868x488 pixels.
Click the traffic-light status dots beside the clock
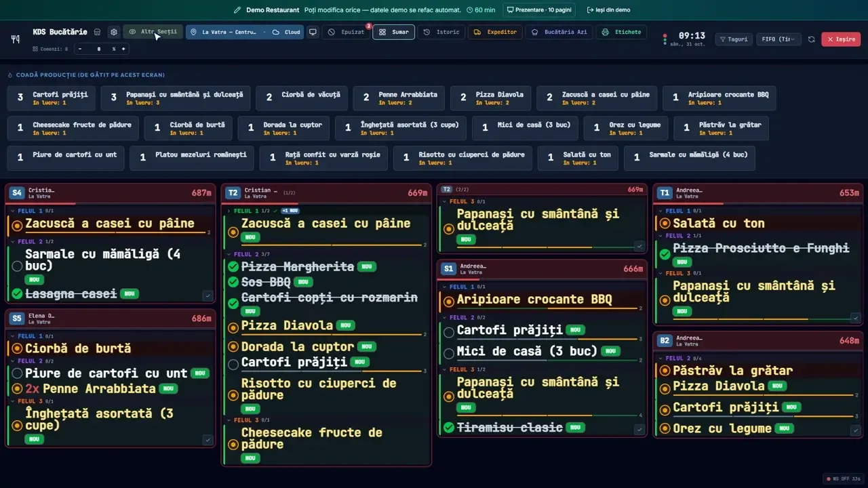pyautogui.click(x=665, y=39)
